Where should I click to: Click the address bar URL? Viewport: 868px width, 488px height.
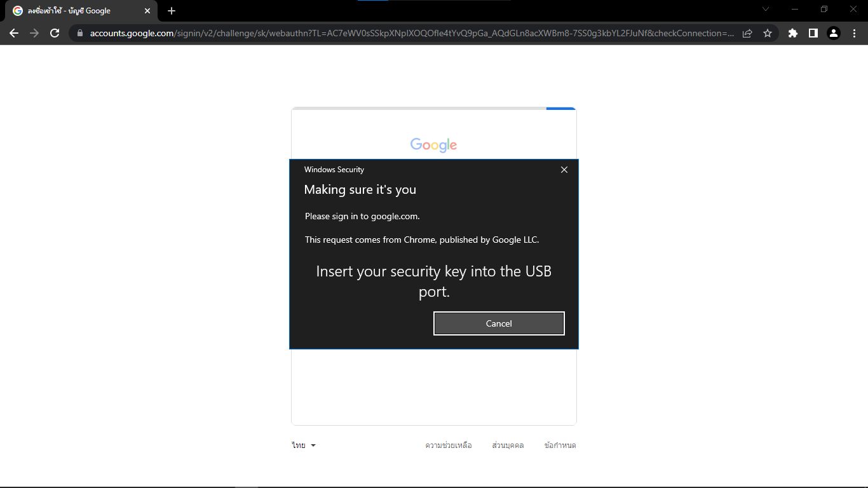click(x=412, y=33)
